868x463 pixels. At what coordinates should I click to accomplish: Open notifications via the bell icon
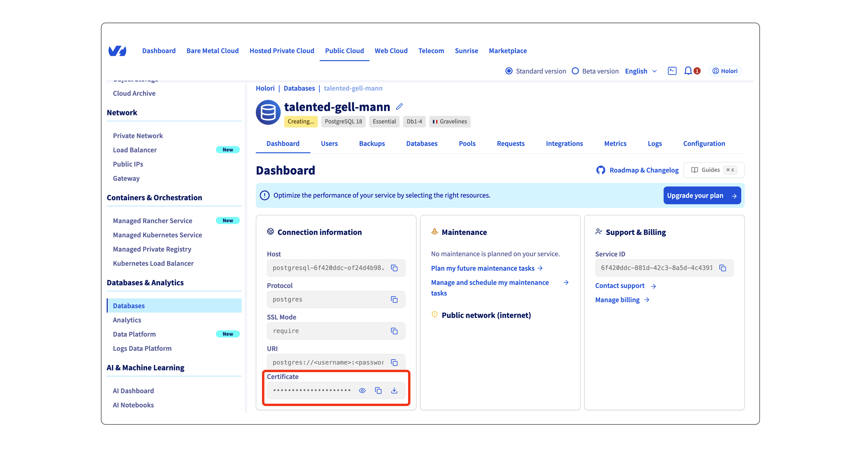(688, 71)
